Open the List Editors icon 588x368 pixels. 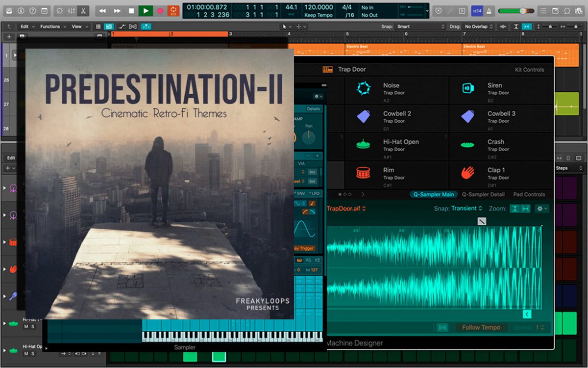click(543, 10)
